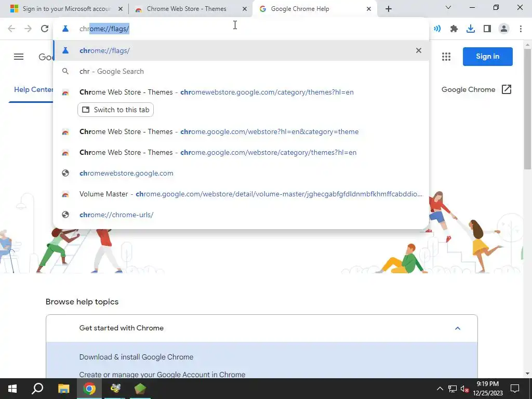The image size is (532, 399).
Task: Pick the webstore?hl=en&category=theme suggestion
Action: [241, 131]
